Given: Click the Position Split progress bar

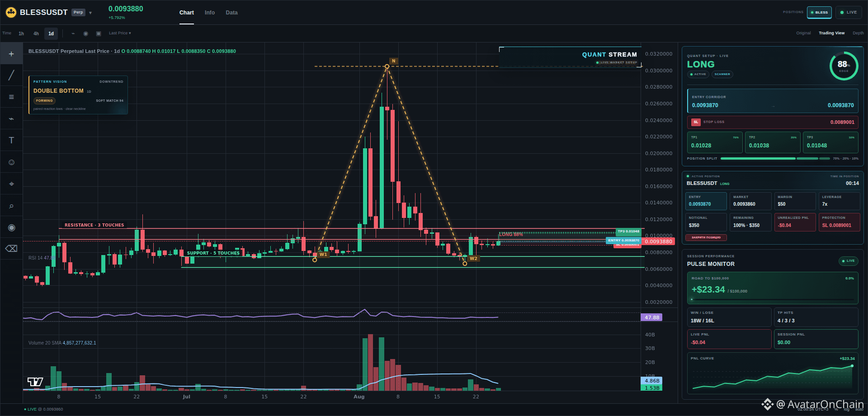Looking at the screenshot, I should [x=775, y=159].
